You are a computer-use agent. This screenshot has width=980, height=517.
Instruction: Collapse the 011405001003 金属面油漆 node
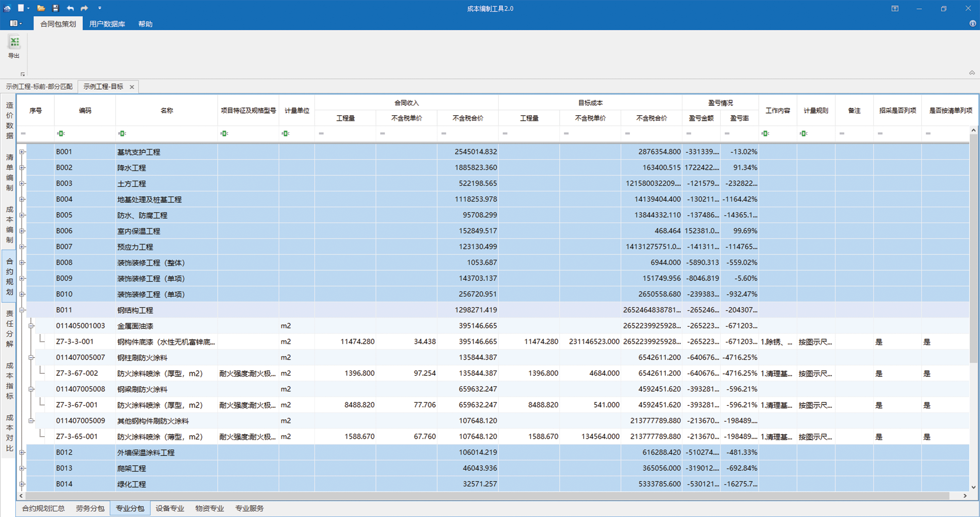pyautogui.click(x=31, y=326)
